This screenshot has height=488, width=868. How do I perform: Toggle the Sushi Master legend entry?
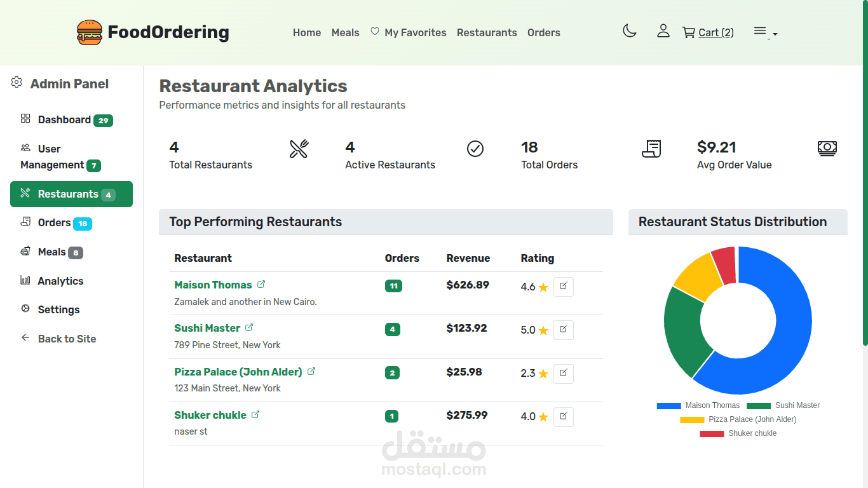783,405
